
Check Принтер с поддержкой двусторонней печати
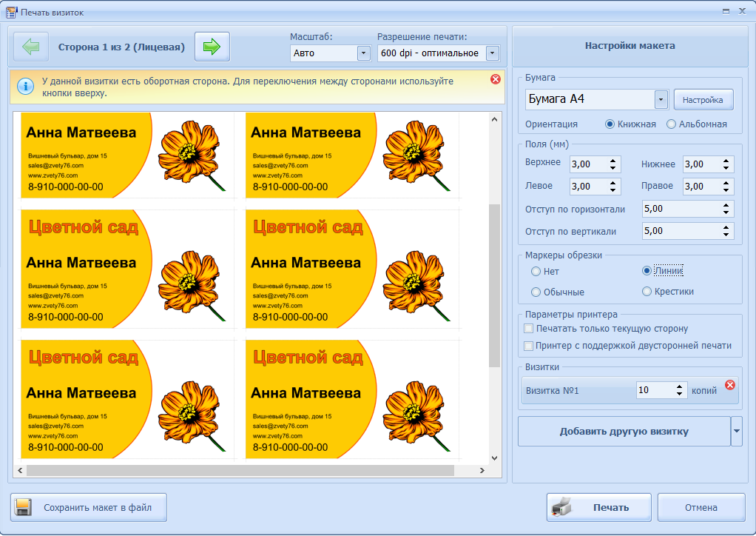click(x=528, y=346)
